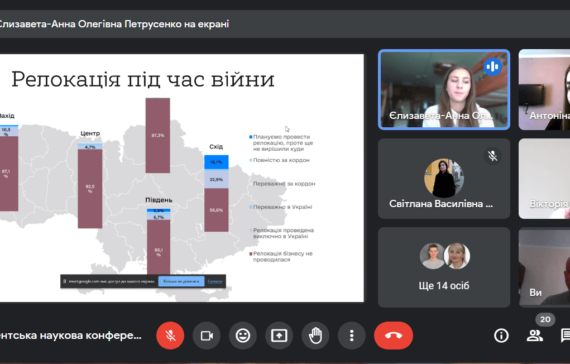Screen dimensions: 570x364
Task: Click blue button in screen-sharing notification bar
Action: (181, 281)
